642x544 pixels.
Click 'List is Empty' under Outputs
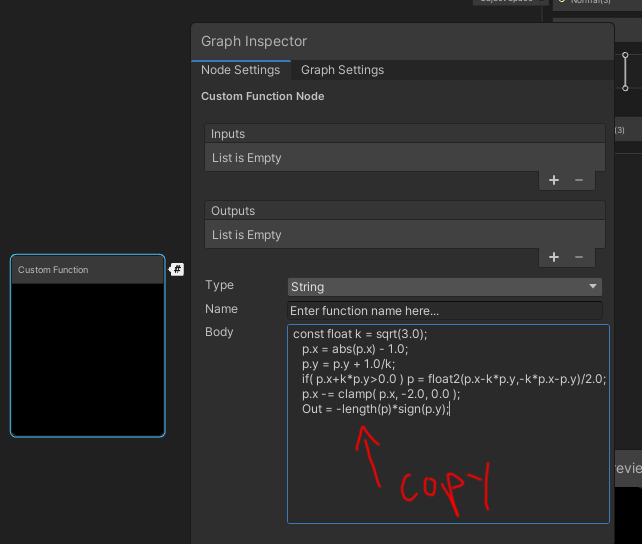pos(246,235)
